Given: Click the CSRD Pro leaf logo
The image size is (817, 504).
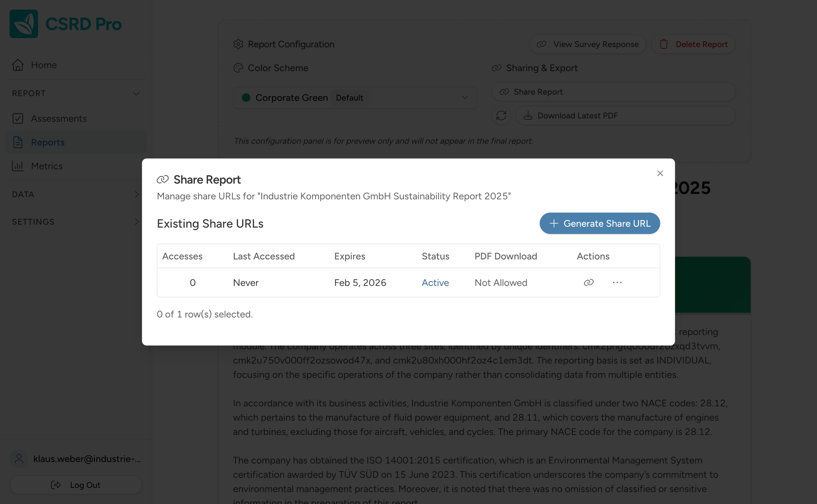Looking at the screenshot, I should 23,23.
